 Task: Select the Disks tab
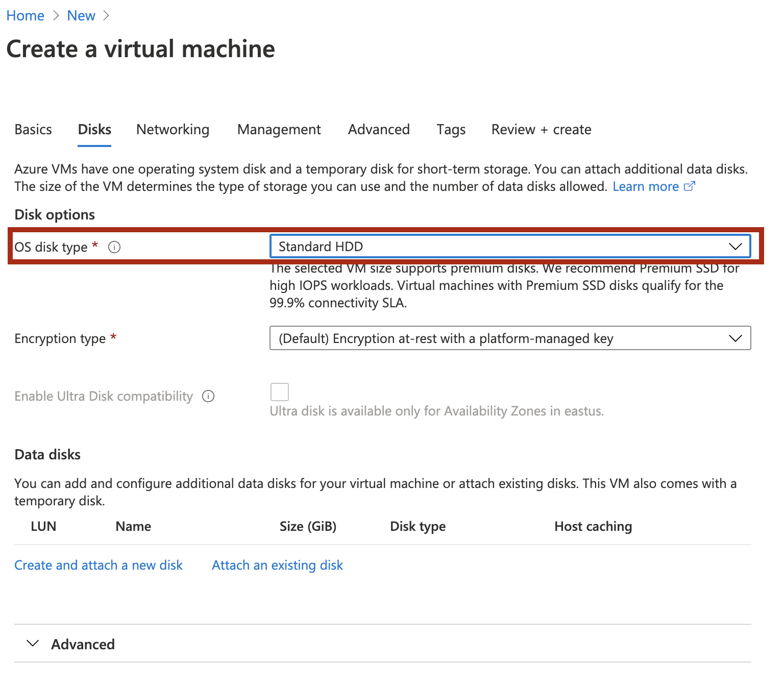click(94, 130)
